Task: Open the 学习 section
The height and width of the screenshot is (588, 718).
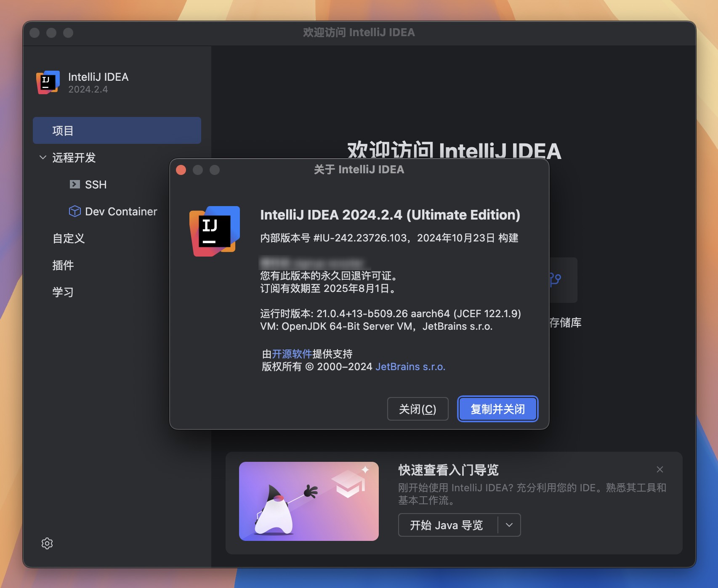Action: click(63, 292)
